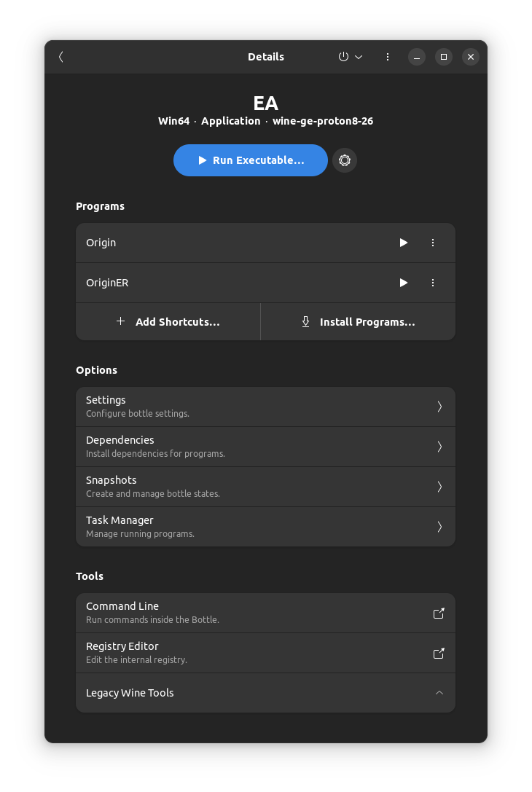
Task: Open the three-dot options for Origin
Action: (433, 243)
